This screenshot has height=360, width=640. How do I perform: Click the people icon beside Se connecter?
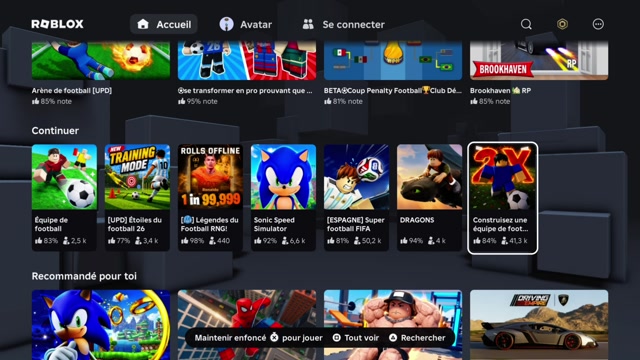click(x=308, y=24)
